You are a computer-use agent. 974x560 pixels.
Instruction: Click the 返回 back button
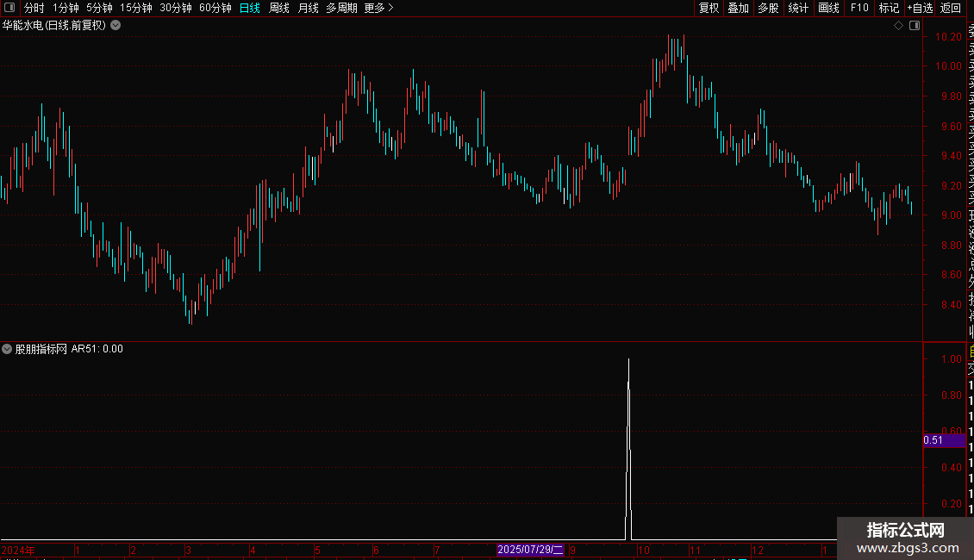[951, 8]
